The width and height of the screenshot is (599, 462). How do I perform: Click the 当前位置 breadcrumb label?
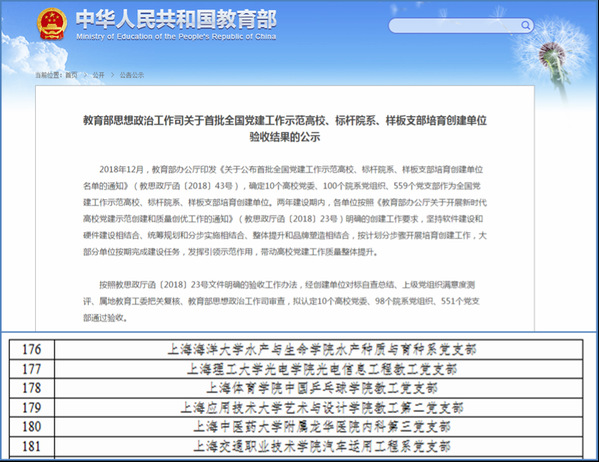coord(49,75)
